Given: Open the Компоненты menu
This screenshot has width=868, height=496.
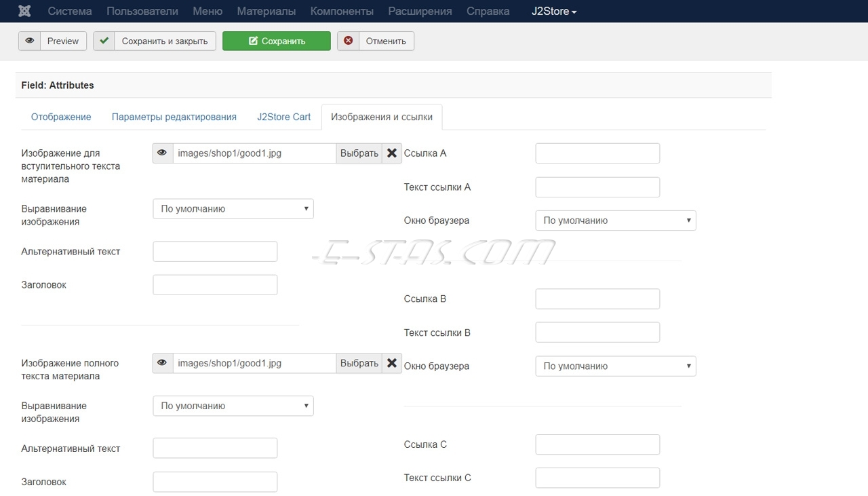Looking at the screenshot, I should 342,11.
